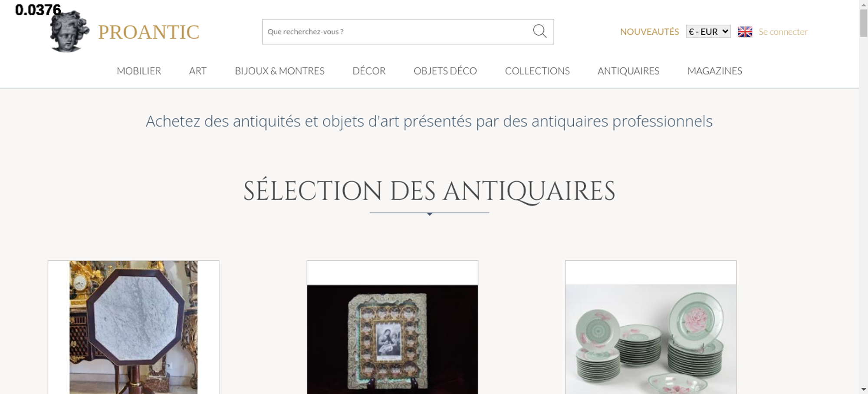Go to the ANTIQUAIRES section
Image resolution: width=868 pixels, height=394 pixels.
[x=628, y=71]
